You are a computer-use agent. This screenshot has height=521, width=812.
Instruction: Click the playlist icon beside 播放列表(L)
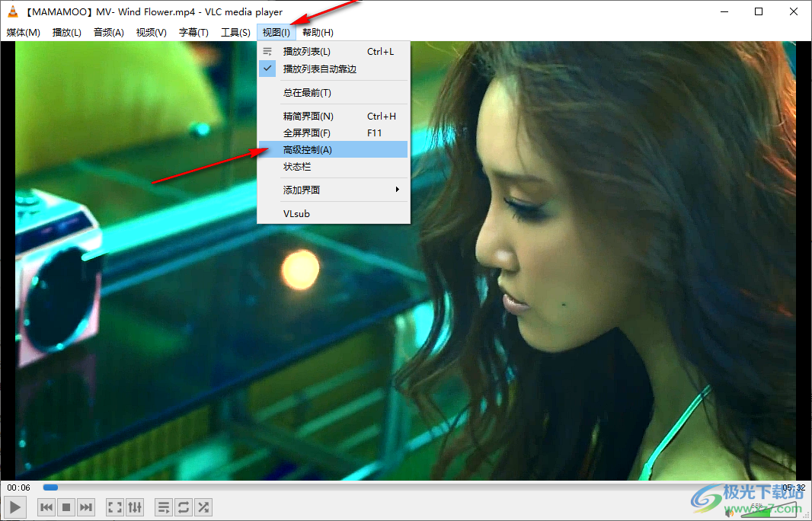pyautogui.click(x=267, y=51)
